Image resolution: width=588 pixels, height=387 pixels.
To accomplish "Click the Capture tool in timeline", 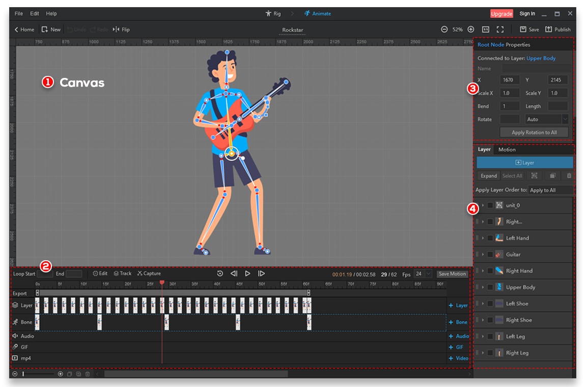I will (x=149, y=274).
